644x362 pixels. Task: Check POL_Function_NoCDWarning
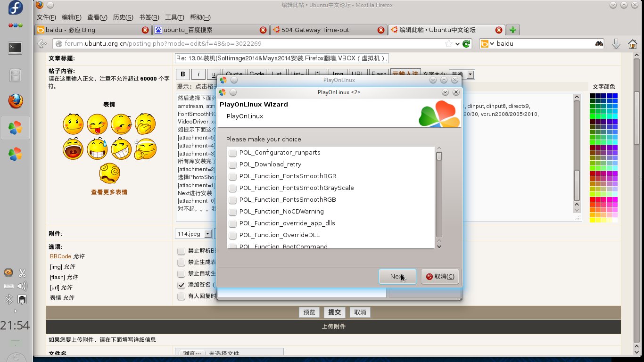point(232,212)
